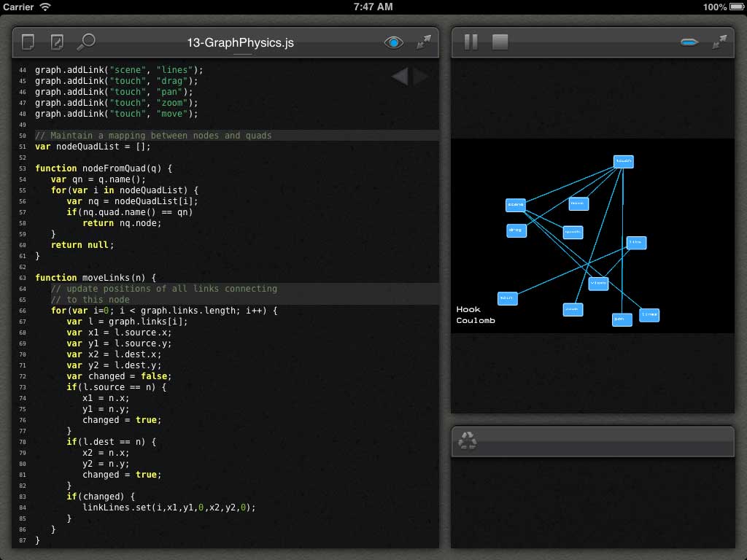Open search with the magnifier icon

(86, 42)
